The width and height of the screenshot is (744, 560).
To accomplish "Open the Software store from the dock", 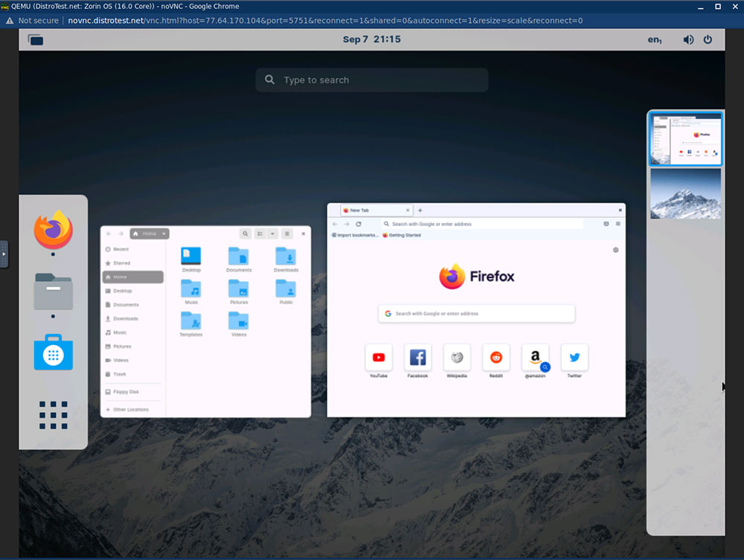I will [52, 353].
